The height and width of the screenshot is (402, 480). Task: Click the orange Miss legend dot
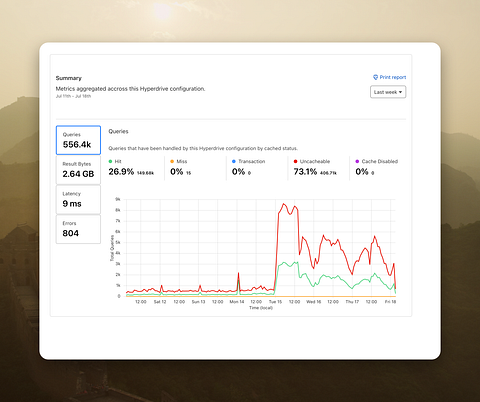(172, 161)
